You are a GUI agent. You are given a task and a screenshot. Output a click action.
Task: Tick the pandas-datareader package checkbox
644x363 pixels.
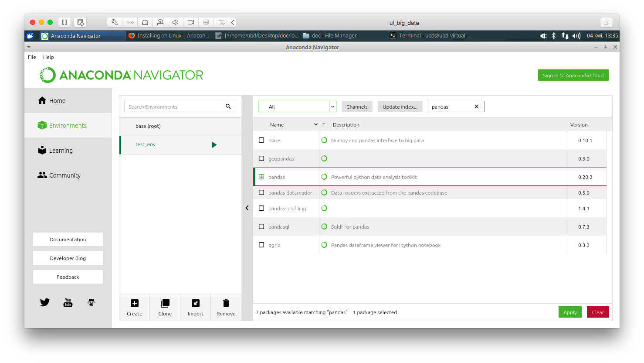coord(261,192)
